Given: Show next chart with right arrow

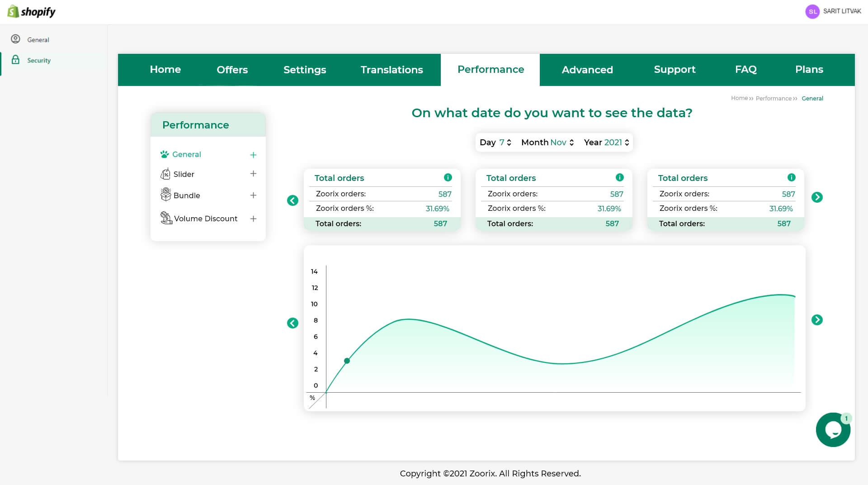Looking at the screenshot, I should pos(817,320).
